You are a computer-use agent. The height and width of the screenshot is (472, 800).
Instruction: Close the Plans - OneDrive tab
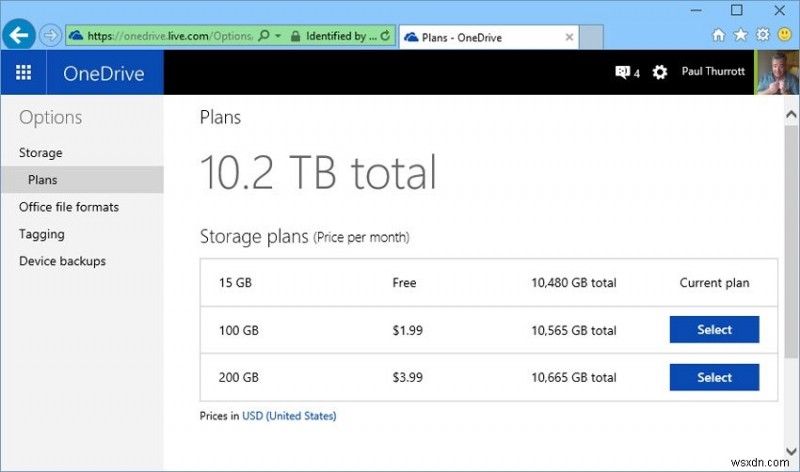pyautogui.click(x=569, y=37)
